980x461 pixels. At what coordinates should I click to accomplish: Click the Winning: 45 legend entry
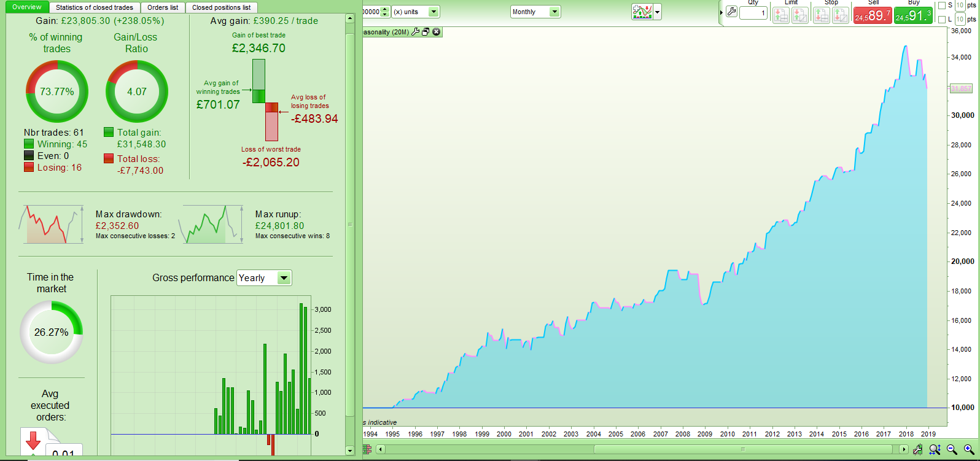tap(56, 144)
